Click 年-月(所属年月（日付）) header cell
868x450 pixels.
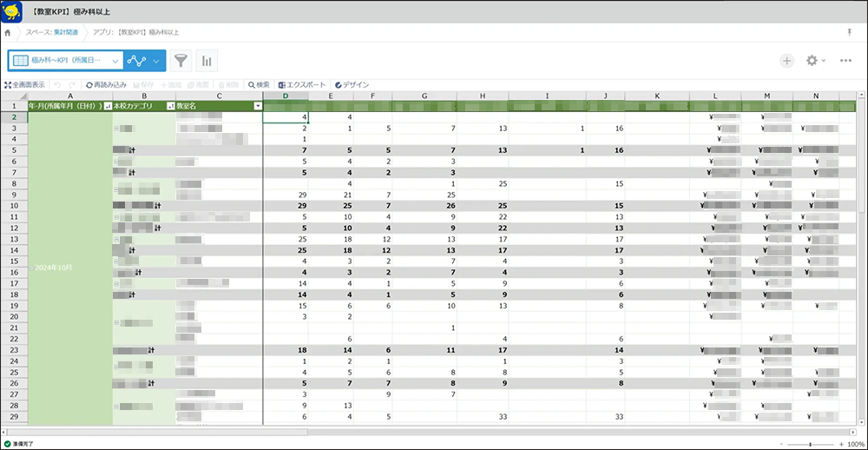click(69, 106)
